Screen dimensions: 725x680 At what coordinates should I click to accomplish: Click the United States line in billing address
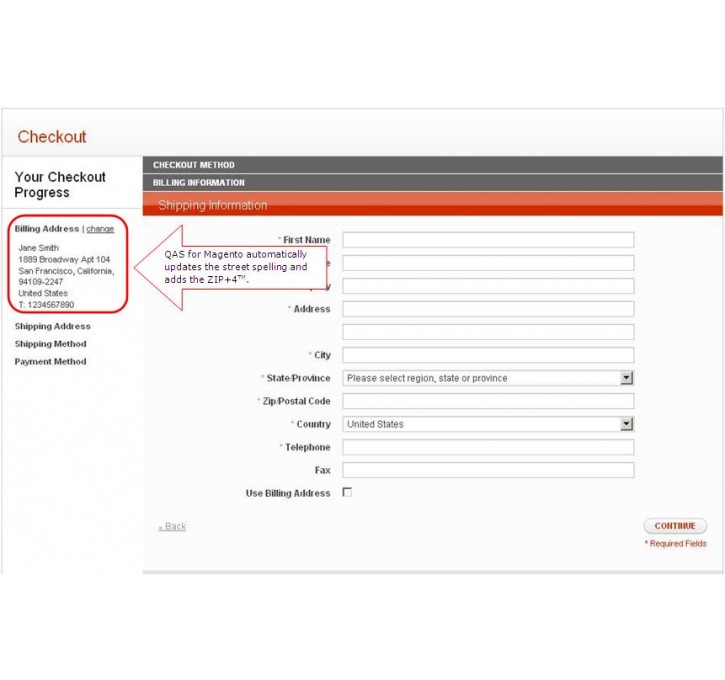coord(43,293)
